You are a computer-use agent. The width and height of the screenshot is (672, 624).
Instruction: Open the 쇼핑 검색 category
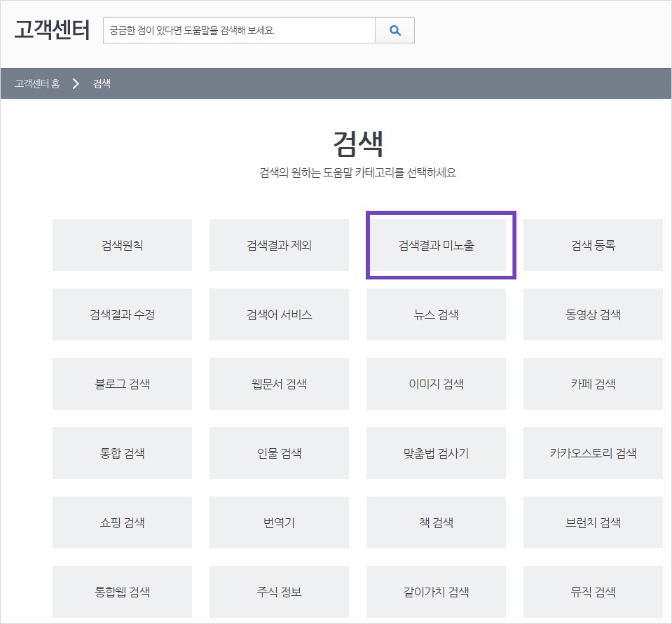122,522
